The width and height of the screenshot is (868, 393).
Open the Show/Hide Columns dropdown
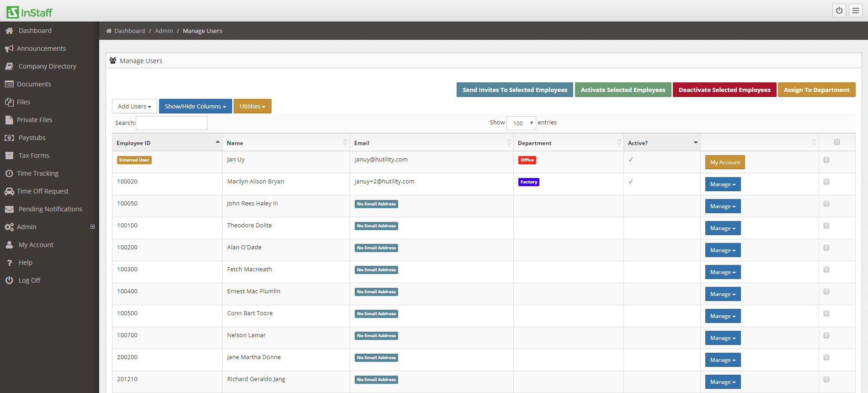(195, 106)
